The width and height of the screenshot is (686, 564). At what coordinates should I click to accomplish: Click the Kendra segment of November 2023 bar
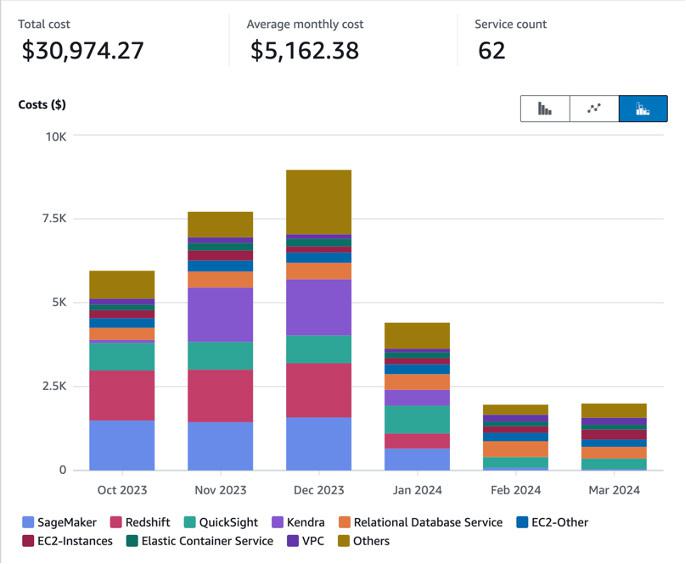click(220, 314)
